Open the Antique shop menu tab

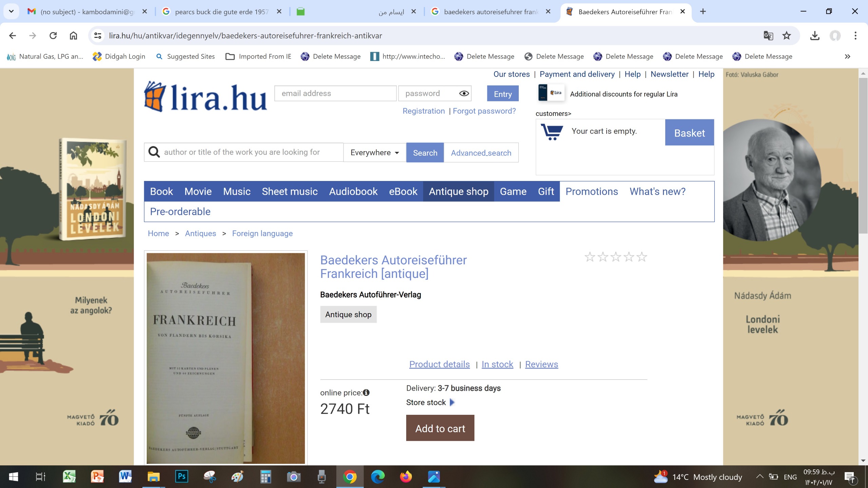tap(458, 191)
